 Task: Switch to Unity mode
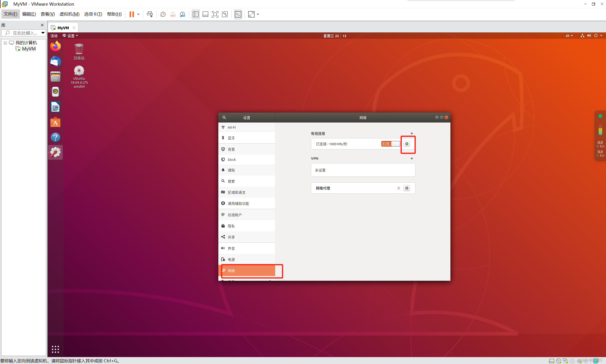pyautogui.click(x=225, y=14)
